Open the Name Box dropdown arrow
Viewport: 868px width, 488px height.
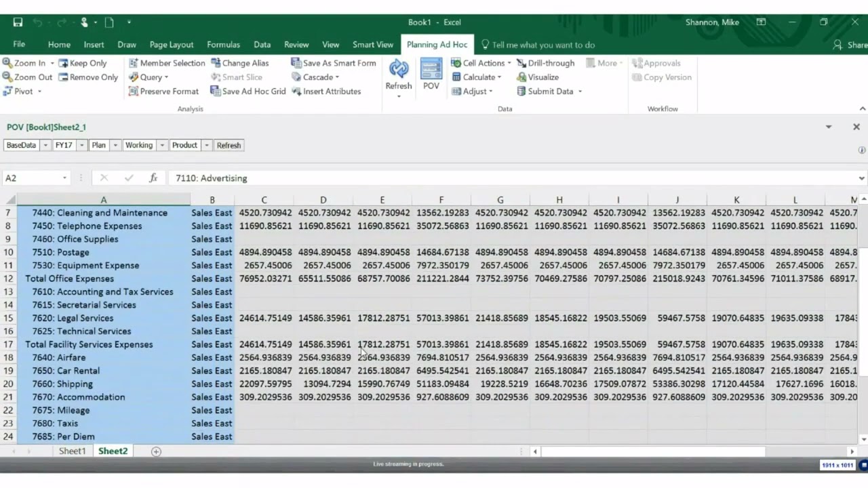64,178
